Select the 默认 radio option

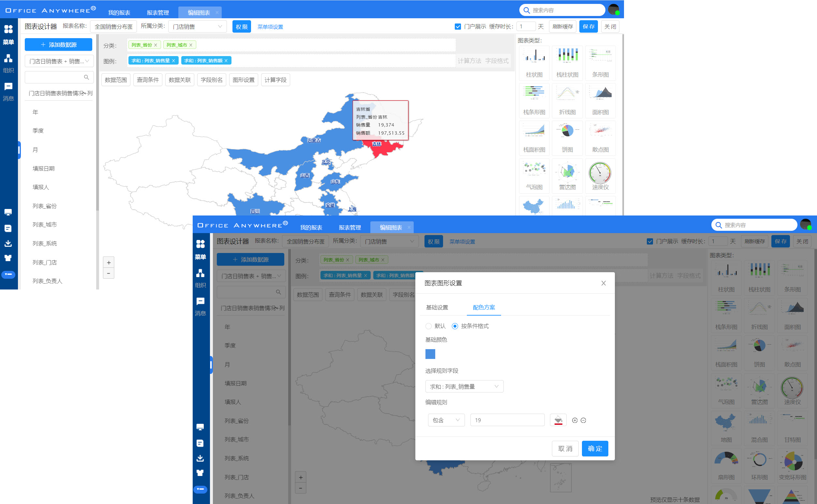429,326
